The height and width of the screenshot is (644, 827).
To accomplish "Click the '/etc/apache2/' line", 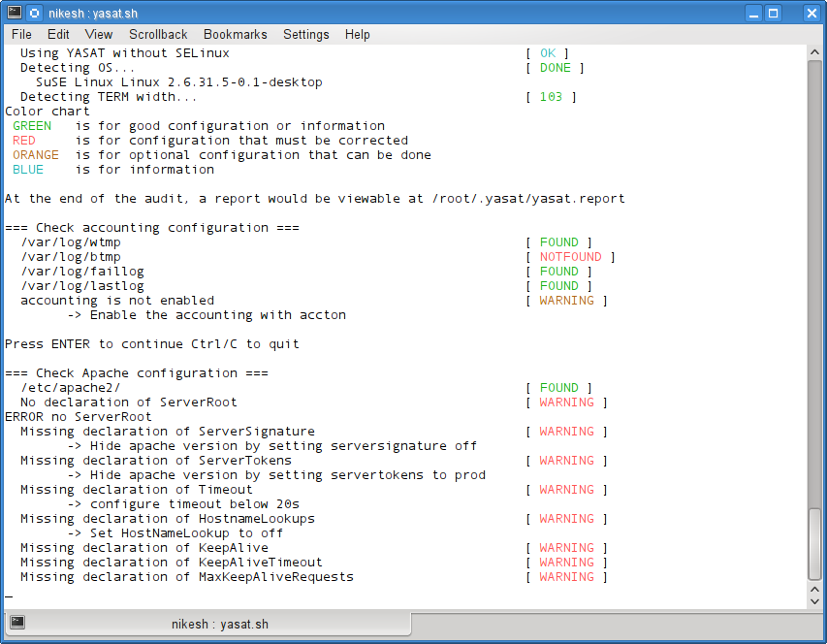I will pos(71,388).
